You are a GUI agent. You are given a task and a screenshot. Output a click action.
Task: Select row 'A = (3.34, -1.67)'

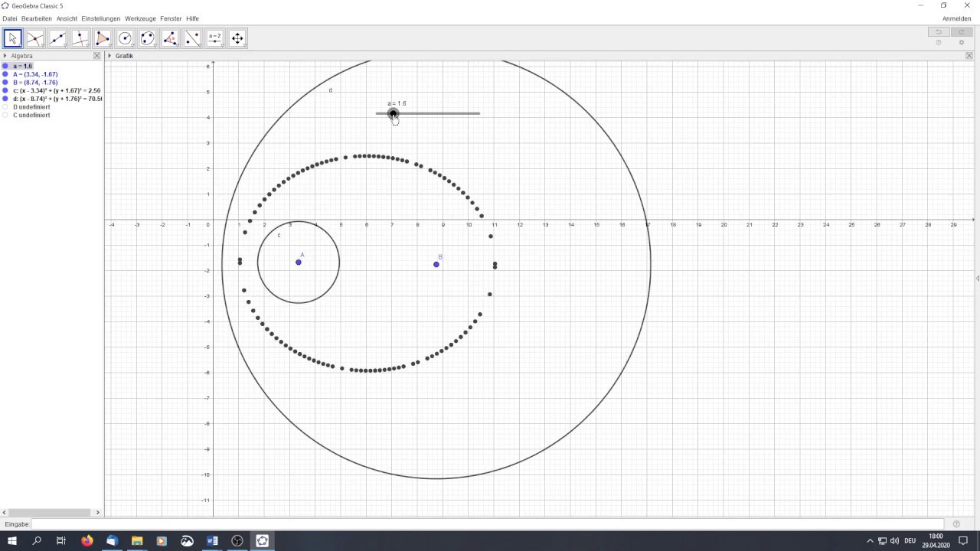click(x=35, y=74)
